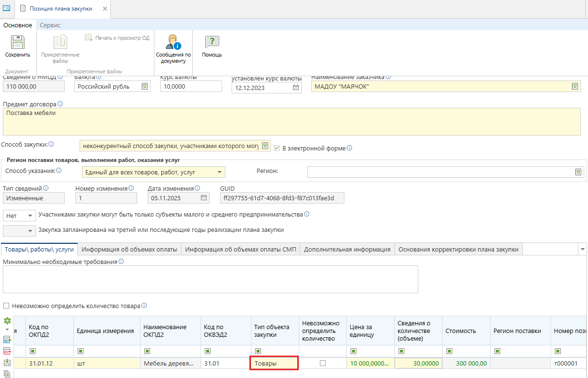The image size is (588, 378).
Task: Open lookup icon in Валюта field
Action: point(144,86)
